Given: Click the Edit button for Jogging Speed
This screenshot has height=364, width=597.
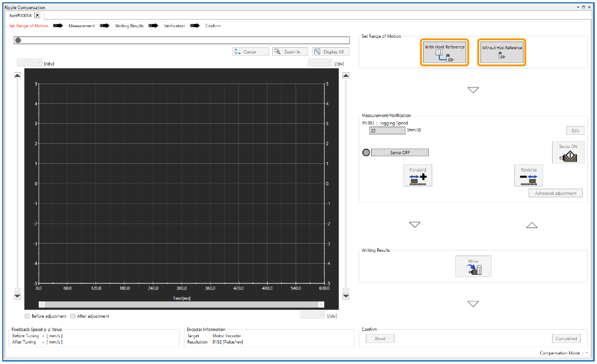Looking at the screenshot, I should coord(575,130).
